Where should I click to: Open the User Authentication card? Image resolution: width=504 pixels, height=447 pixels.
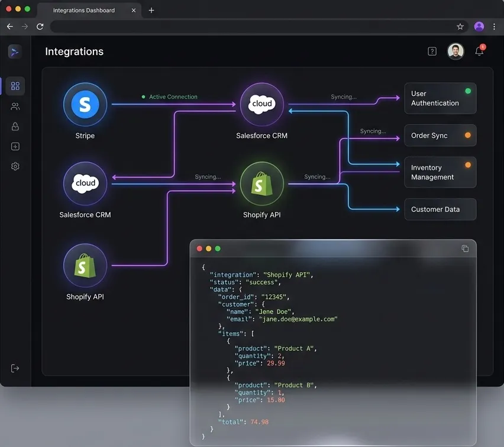440,98
